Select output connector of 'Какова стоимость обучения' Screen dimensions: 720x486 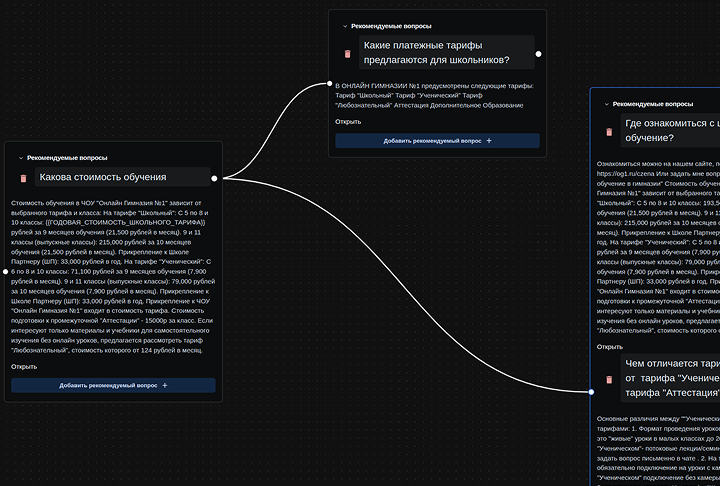pyautogui.click(x=214, y=178)
